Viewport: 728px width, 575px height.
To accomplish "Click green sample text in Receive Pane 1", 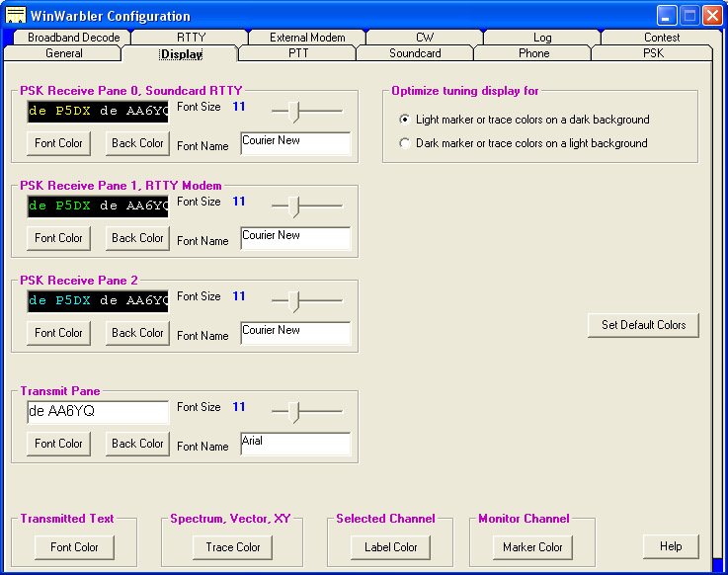I will (x=59, y=205).
